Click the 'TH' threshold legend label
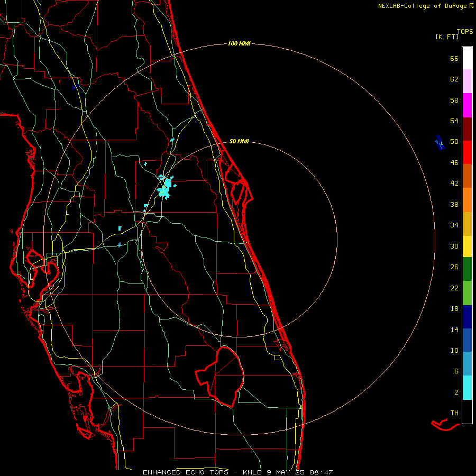Viewport: 476px width, 476px height. tap(454, 413)
